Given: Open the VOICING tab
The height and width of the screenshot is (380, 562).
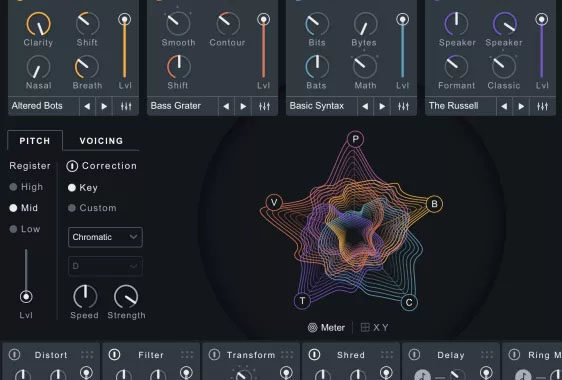Looking at the screenshot, I should tap(101, 141).
